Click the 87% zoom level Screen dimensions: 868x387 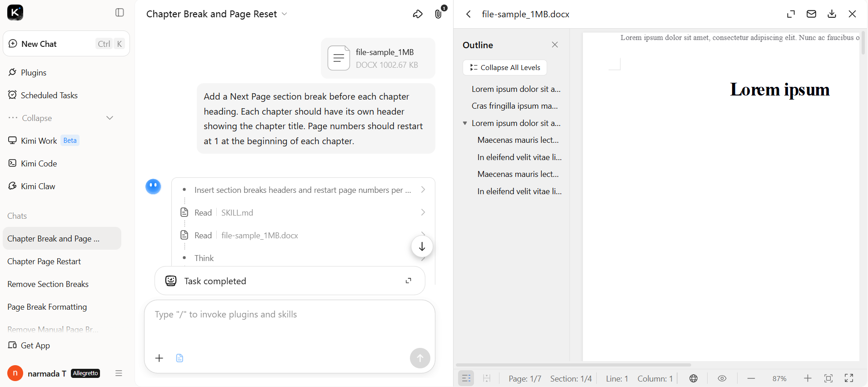click(779, 379)
